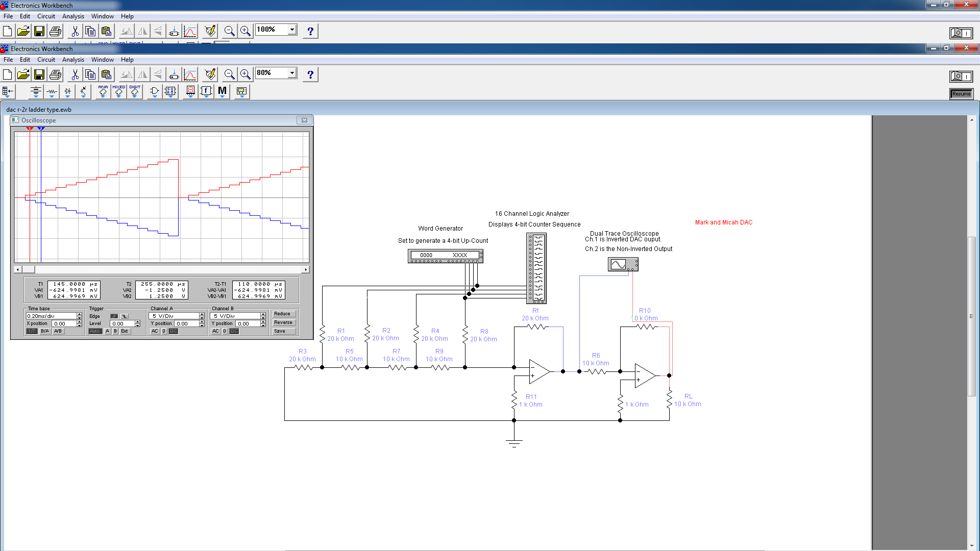980x551 pixels.
Task: Click the Reverse button in oscilloscope
Action: (283, 322)
